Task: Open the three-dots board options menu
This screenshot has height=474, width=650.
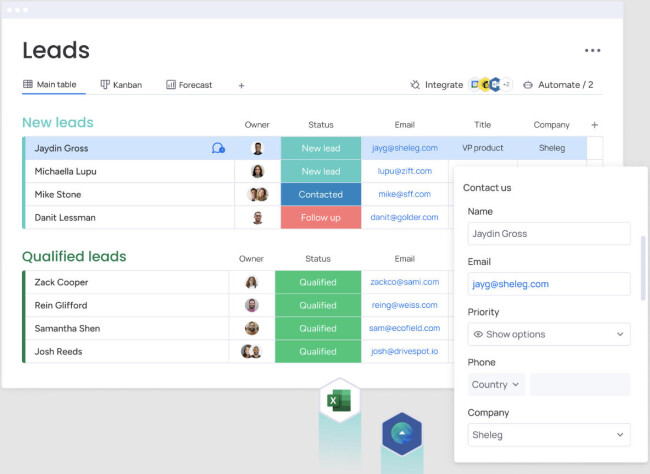Action: click(593, 51)
